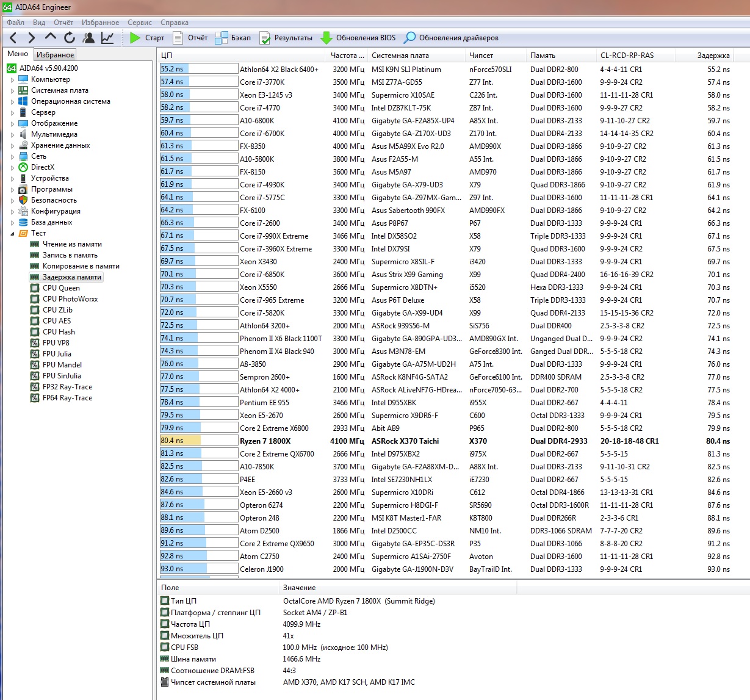Open the Избранное menu in menu bar
750x700 pixels.
point(101,23)
